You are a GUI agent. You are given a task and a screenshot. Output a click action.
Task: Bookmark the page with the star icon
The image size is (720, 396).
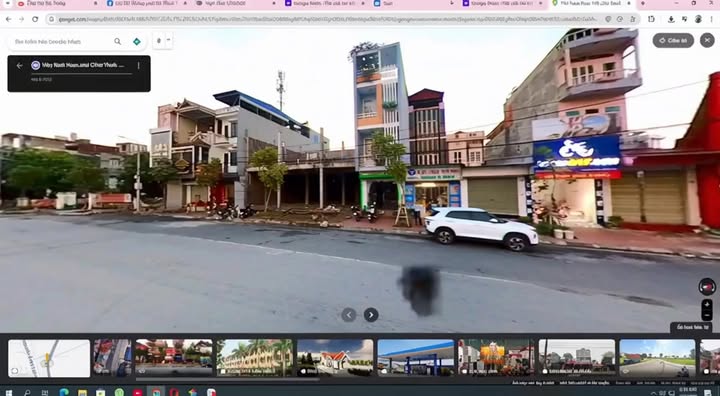[x=633, y=19]
